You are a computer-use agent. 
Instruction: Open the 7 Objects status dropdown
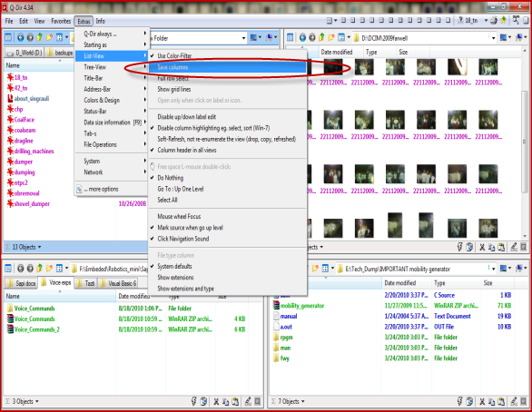(x=291, y=401)
